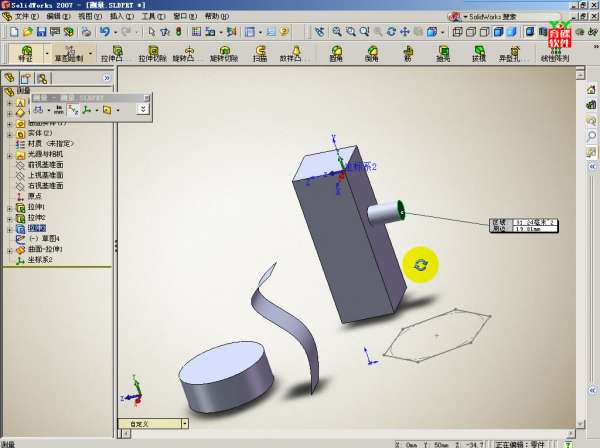The width and height of the screenshot is (600, 448).
Task: Expand the 曲面-拉伸1 tree node
Action: pos(9,249)
